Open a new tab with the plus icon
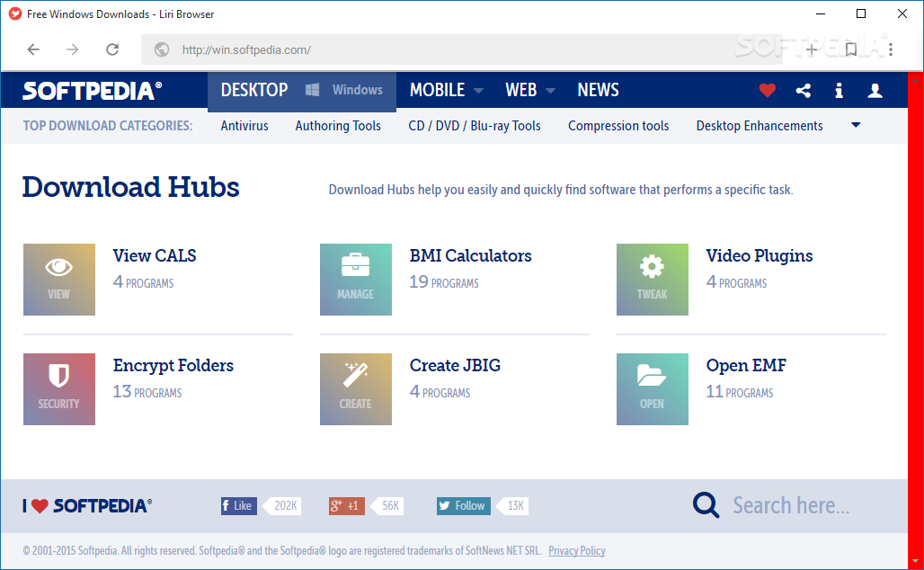 coord(812,49)
